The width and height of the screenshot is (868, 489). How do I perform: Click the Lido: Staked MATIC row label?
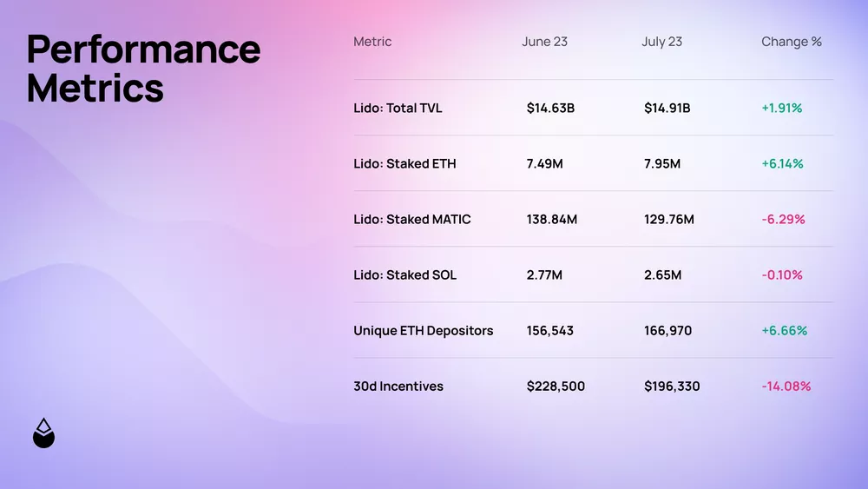click(412, 220)
